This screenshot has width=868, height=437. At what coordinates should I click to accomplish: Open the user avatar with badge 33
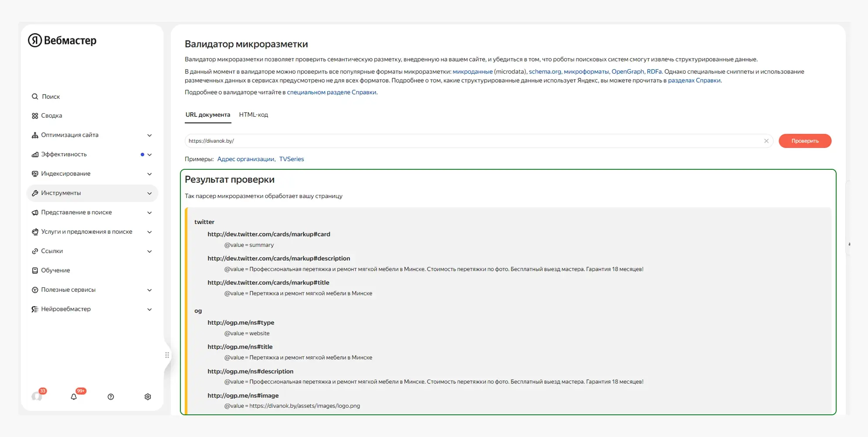tap(37, 396)
